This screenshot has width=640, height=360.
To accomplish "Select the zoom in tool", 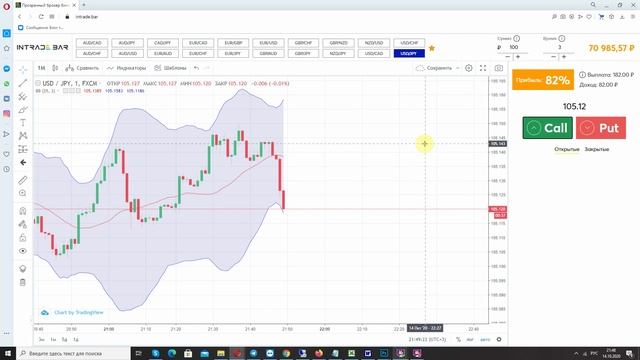I will (23, 193).
